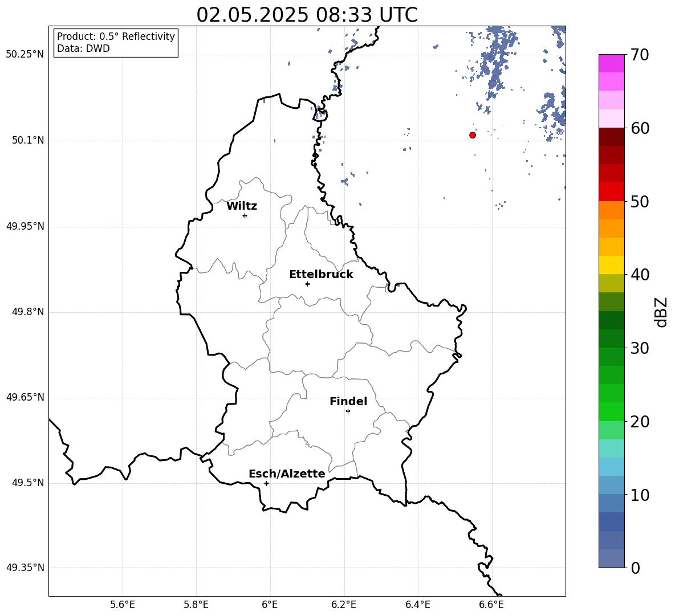Click the 6.4°E longitude label
The width and height of the screenshot is (675, 616).
coord(417,605)
